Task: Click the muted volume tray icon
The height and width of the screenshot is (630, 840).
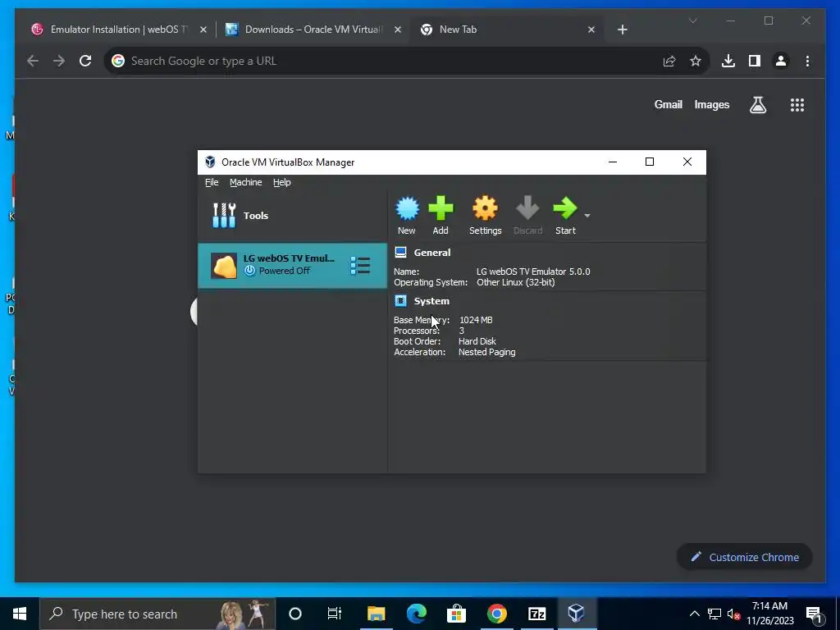Action: [x=734, y=614]
